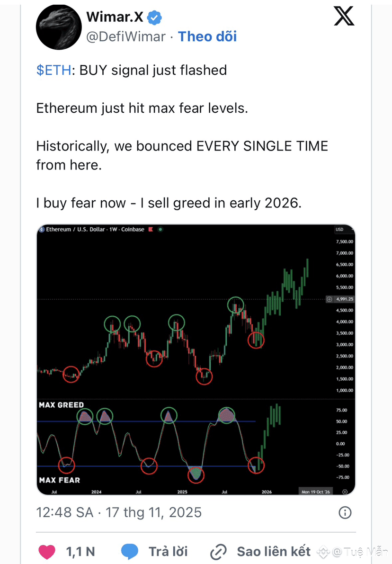The image size is (392, 564).
Task: Follow the account via Theo dõi
Action: coord(207,36)
